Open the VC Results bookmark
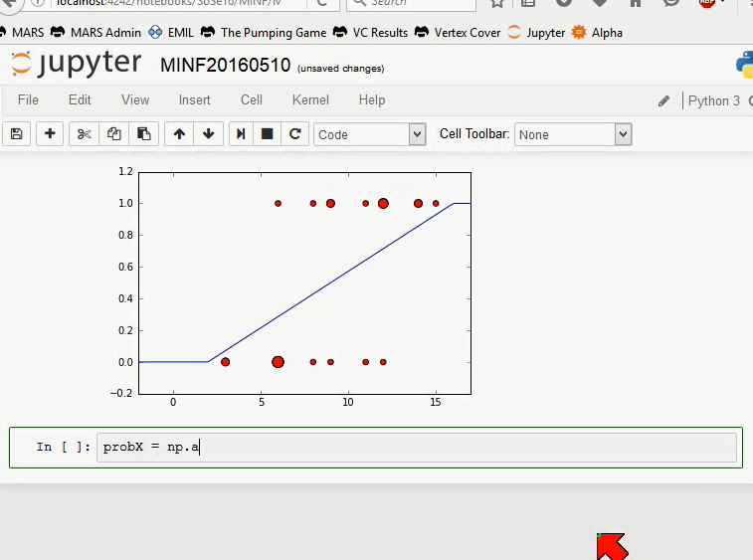 [370, 33]
